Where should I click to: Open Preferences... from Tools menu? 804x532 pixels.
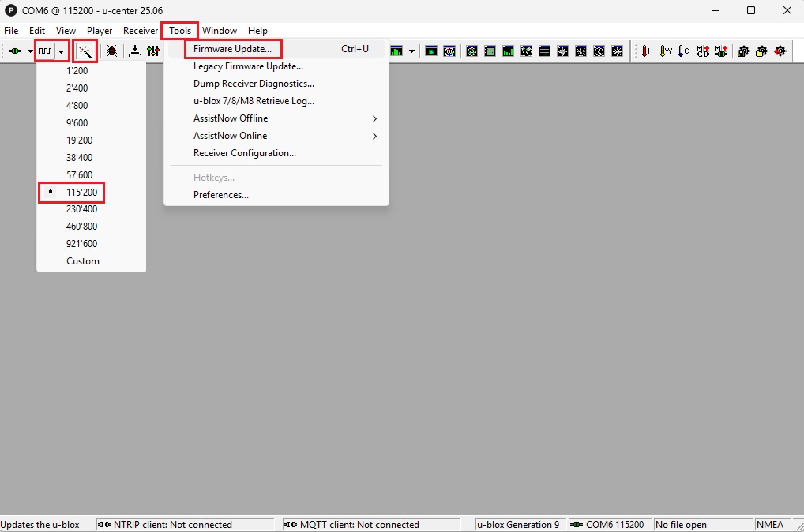276,195
